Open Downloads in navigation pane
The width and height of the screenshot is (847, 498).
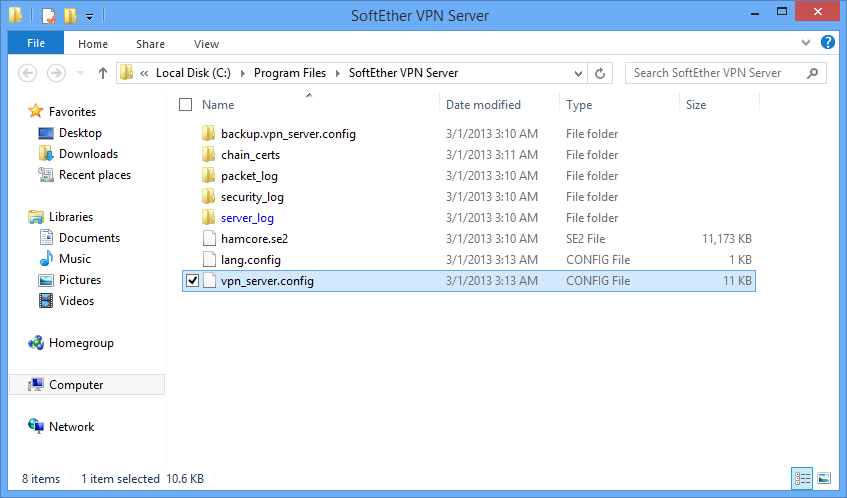pyautogui.click(x=88, y=154)
